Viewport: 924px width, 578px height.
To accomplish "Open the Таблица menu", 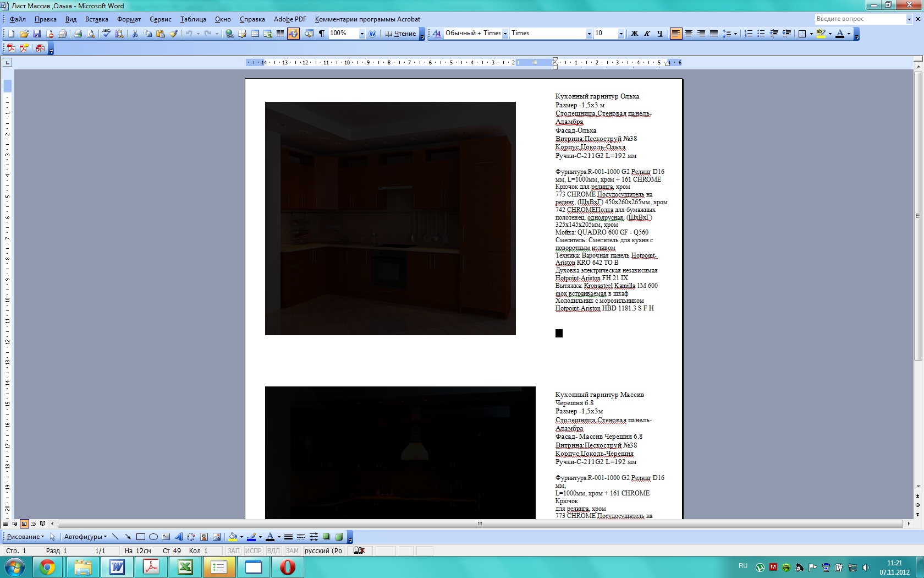I will (x=193, y=19).
